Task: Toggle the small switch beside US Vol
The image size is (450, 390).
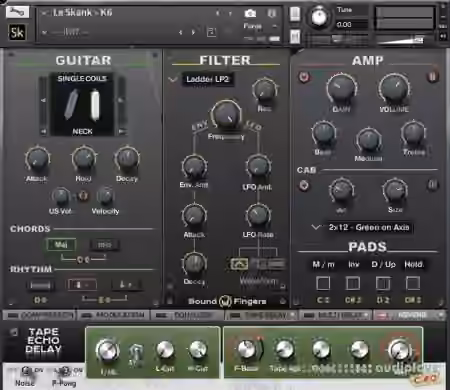Action: pyautogui.click(x=83, y=196)
